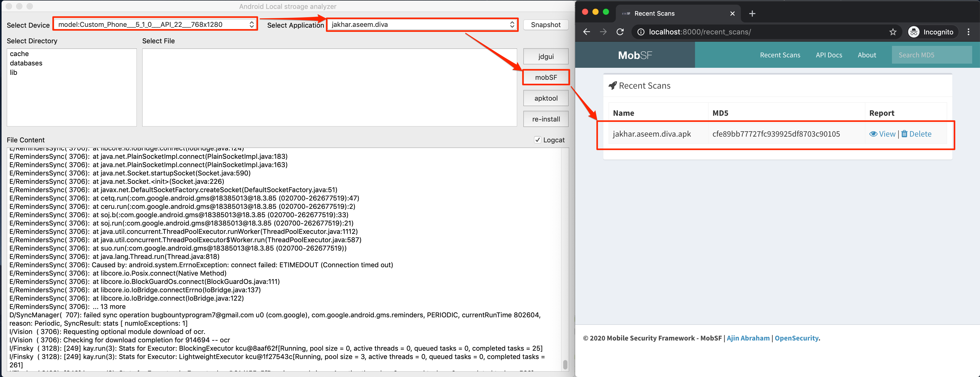
Task: Open API Docs in MobSF navbar
Action: [x=829, y=55]
